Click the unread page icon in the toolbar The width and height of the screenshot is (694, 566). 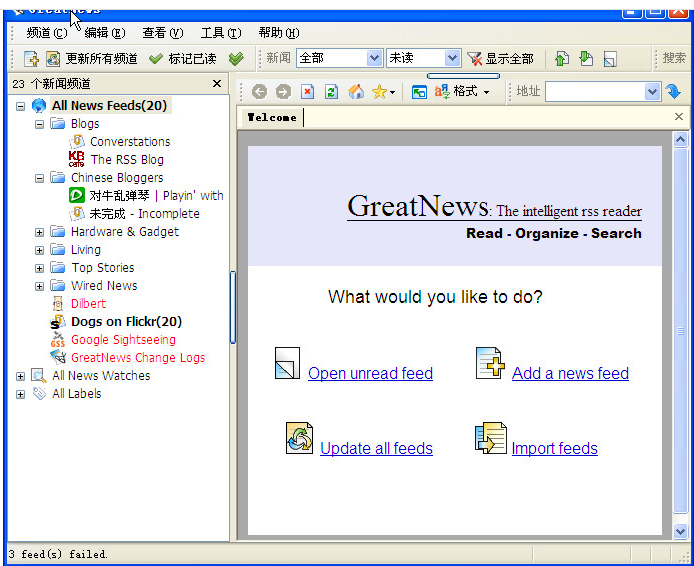pos(610,59)
